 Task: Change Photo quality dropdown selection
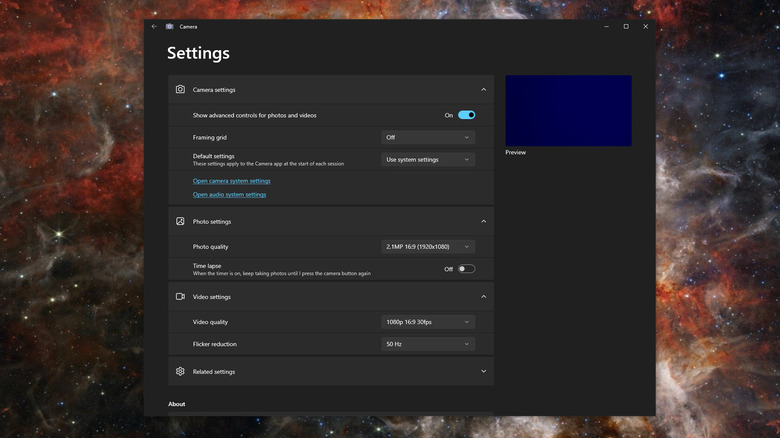pos(427,246)
